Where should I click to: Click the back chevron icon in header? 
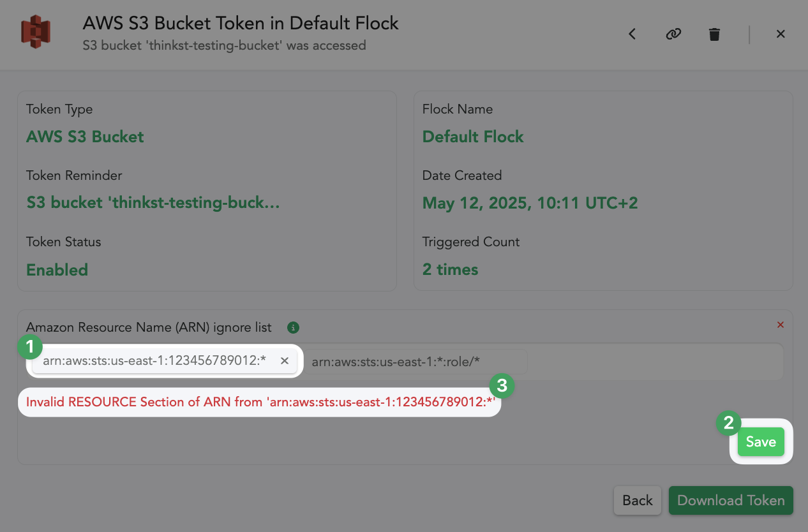(632, 34)
